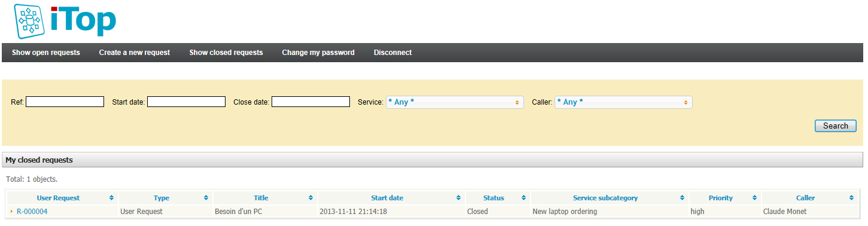This screenshot has width=868, height=226.
Task: Open Change my password page
Action: (318, 53)
